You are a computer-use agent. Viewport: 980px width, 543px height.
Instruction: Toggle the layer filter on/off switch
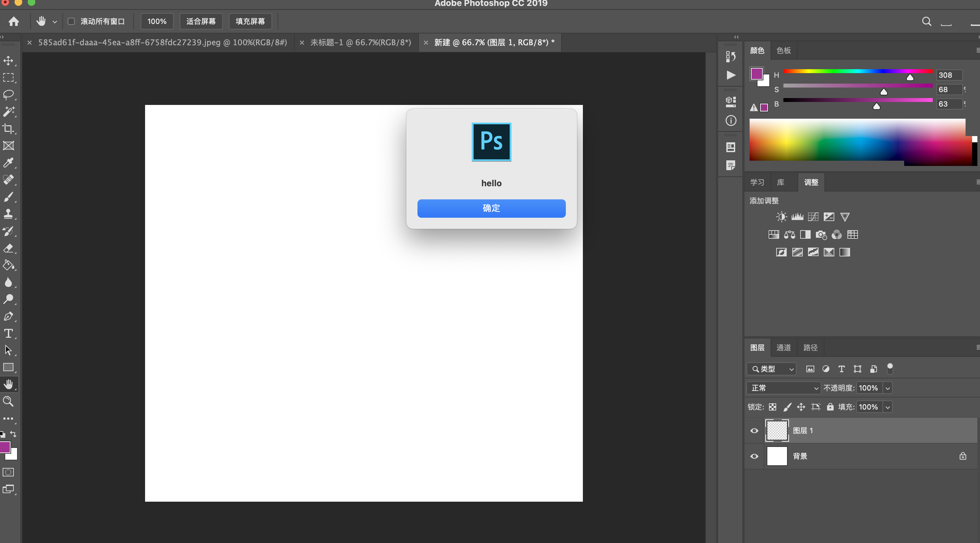point(890,368)
